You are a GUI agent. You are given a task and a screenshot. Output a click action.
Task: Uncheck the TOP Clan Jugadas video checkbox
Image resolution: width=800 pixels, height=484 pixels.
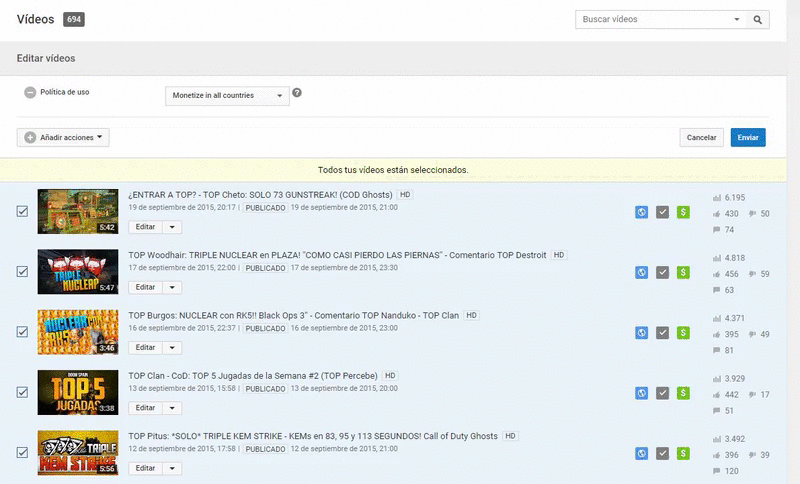22,392
